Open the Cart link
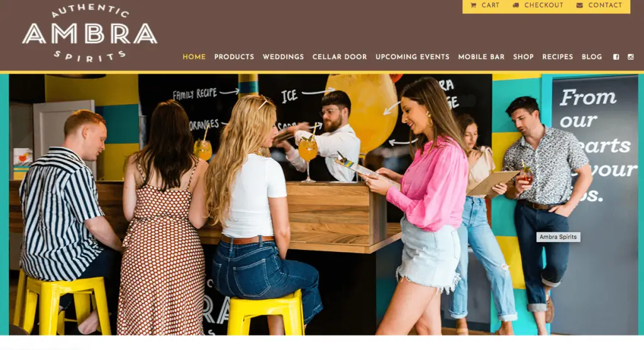The width and height of the screenshot is (644, 350). click(491, 5)
